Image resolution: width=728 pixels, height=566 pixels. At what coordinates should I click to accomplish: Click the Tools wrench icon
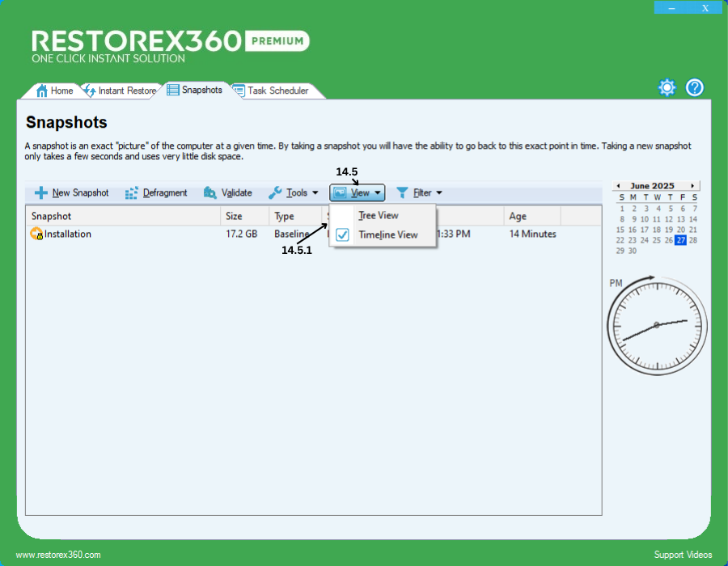click(x=275, y=192)
